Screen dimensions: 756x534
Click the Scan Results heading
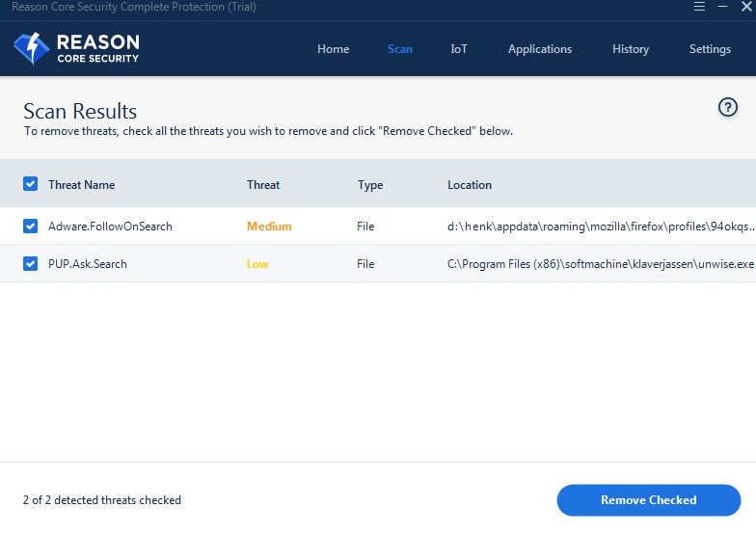point(80,112)
